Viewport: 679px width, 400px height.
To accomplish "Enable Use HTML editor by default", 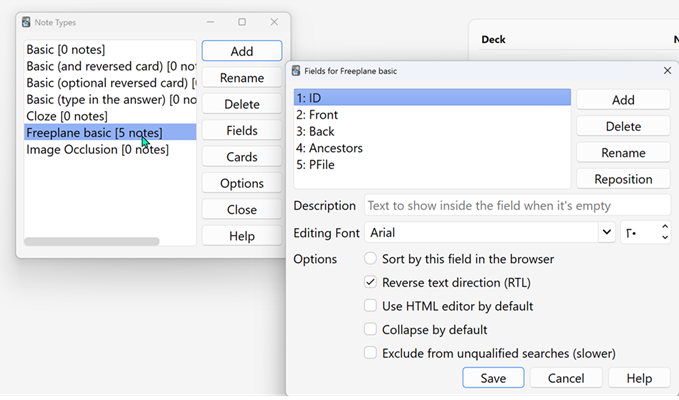I will 371,306.
